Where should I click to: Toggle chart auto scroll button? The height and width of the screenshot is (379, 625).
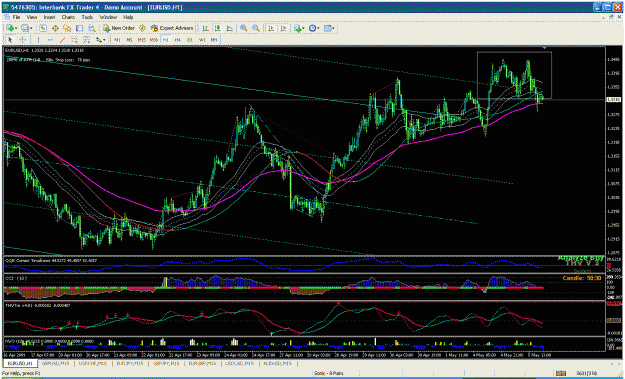point(271,28)
